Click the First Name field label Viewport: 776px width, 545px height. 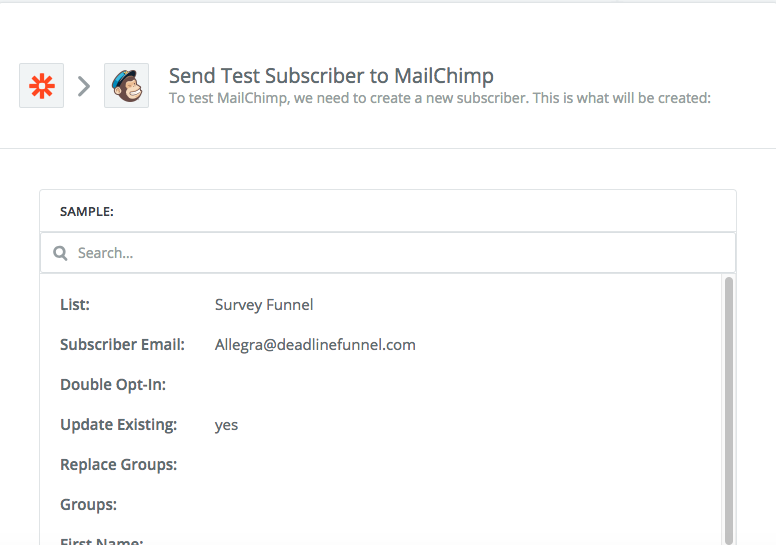point(102,541)
